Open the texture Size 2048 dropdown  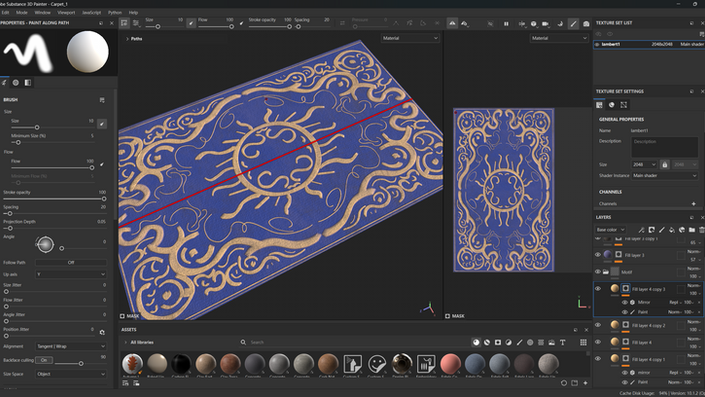[x=644, y=165]
